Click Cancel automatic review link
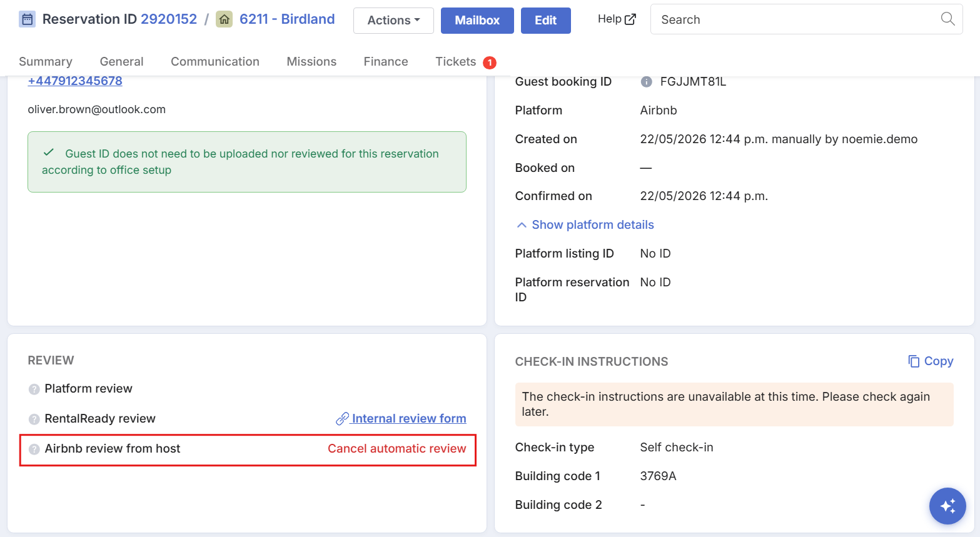The width and height of the screenshot is (980, 537). click(397, 449)
